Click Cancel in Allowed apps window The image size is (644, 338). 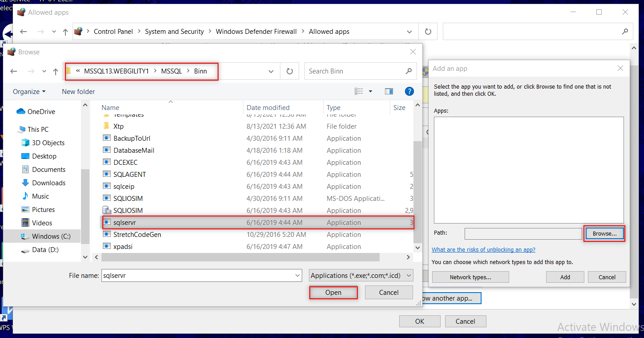466,321
